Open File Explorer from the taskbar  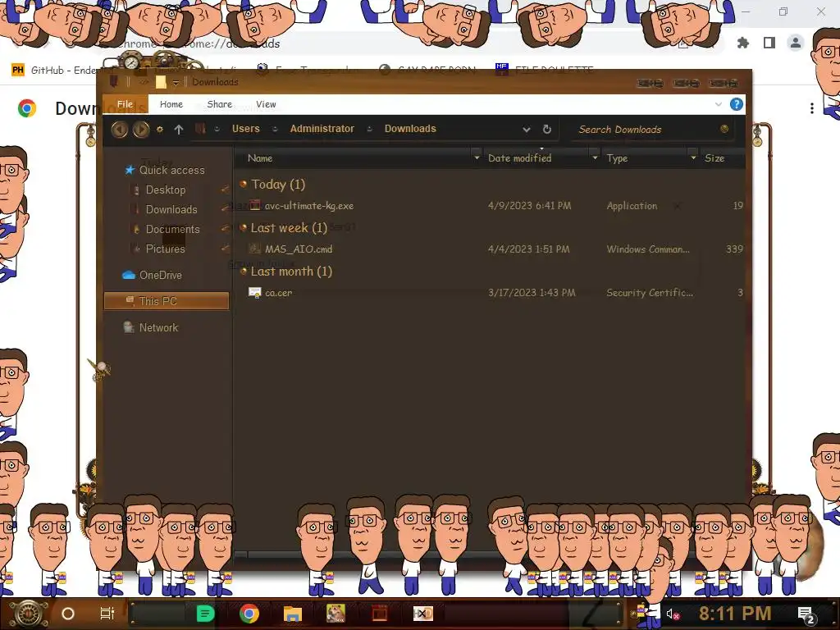pos(293,614)
